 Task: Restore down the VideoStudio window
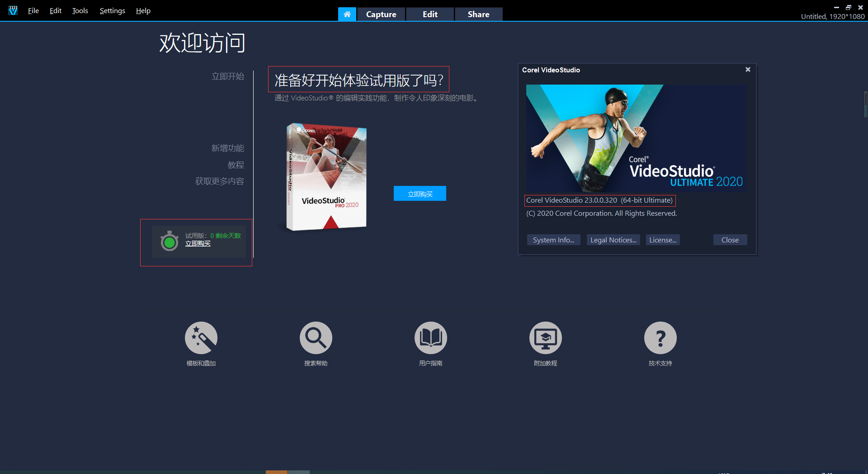849,7
